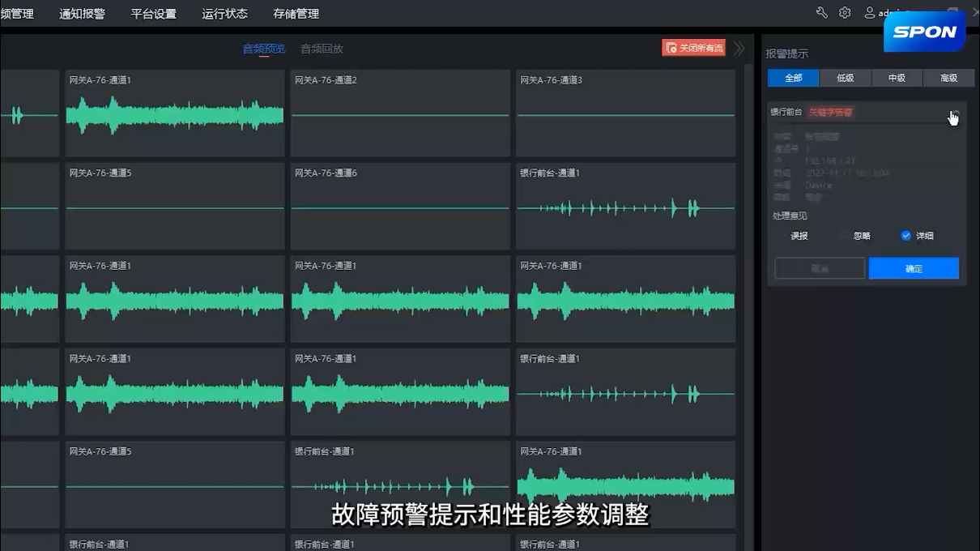Click the 取消 button in alarm panel
This screenshot has width=980, height=551.
click(x=820, y=268)
